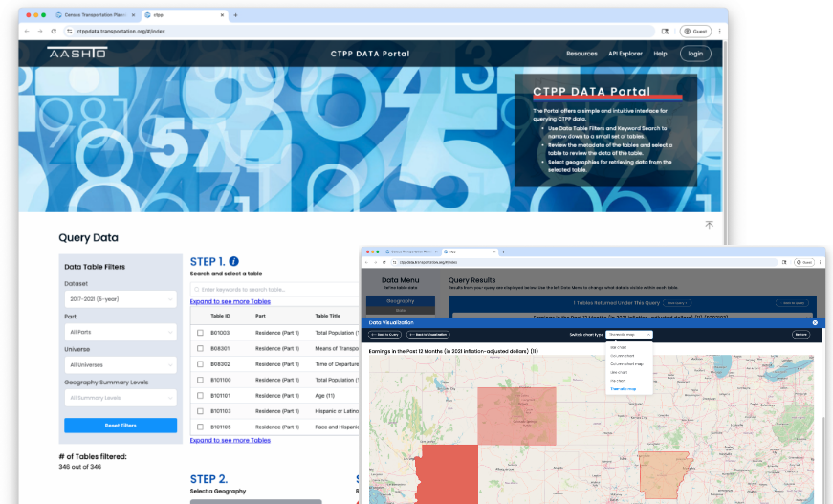Screen dimensions: 833x504
Task: Click the STEP 1 info icon
Action: 233,261
